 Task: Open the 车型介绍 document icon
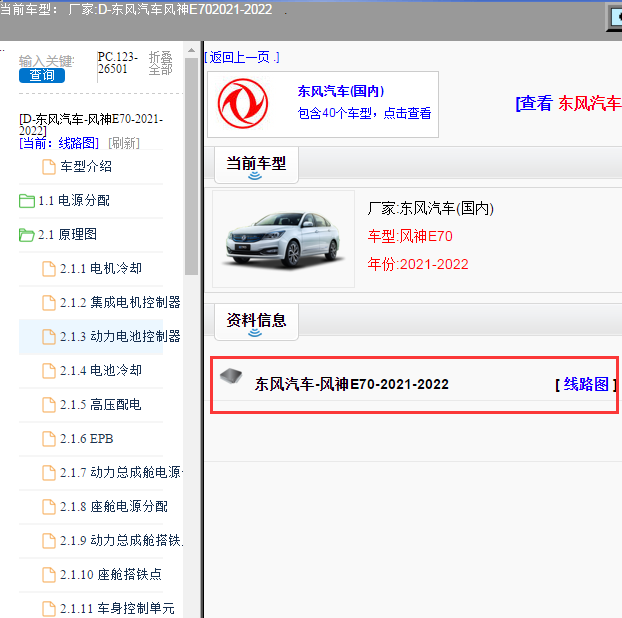[49, 167]
